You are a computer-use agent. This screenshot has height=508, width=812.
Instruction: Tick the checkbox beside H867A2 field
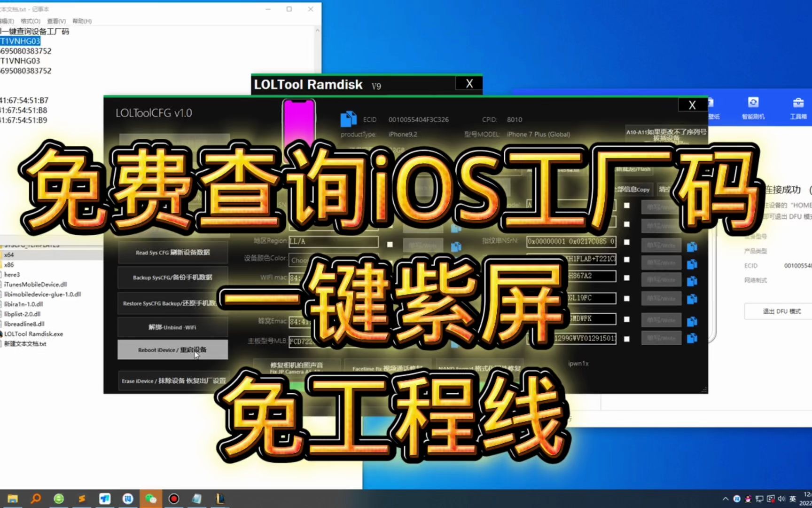coord(626,278)
